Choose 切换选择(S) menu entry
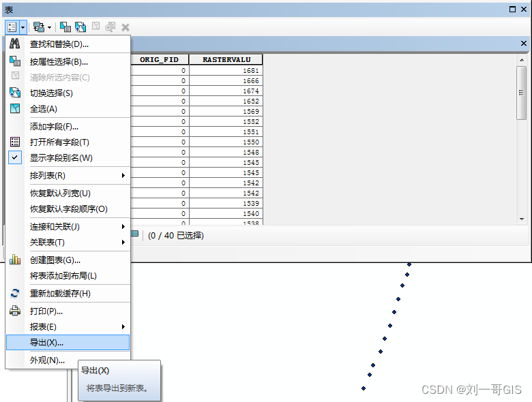532x402 pixels. click(x=68, y=93)
